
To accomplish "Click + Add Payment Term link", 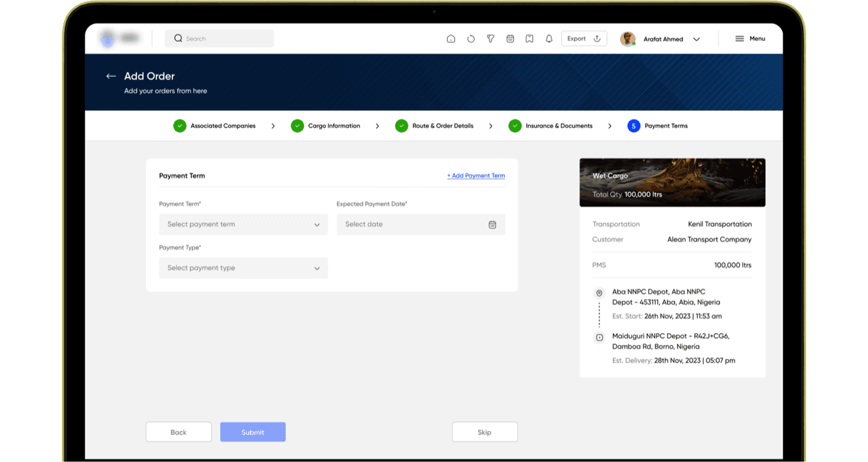I will pos(476,176).
